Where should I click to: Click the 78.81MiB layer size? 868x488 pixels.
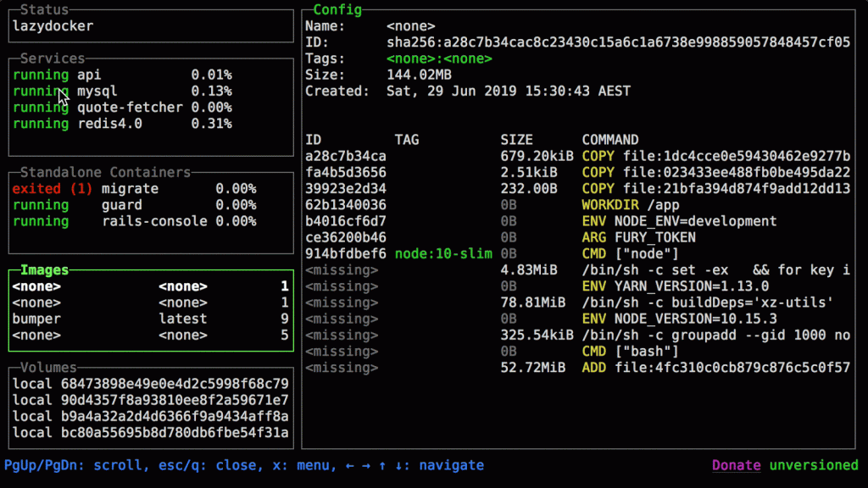pos(533,302)
